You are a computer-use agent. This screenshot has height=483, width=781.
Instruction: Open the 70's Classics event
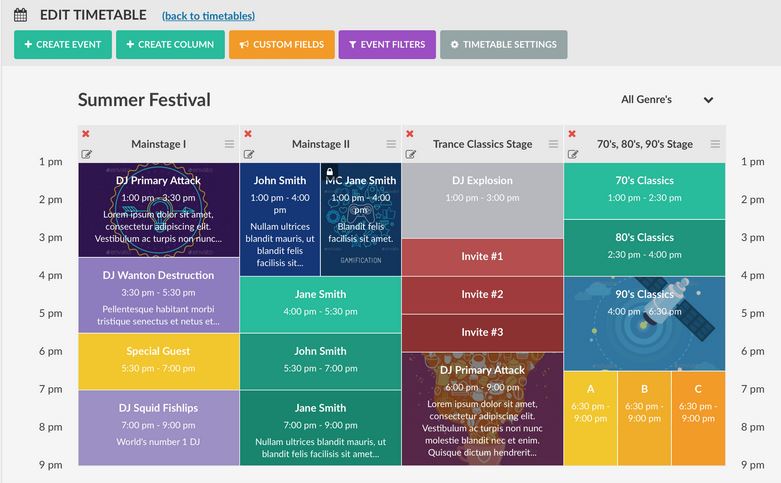click(645, 191)
